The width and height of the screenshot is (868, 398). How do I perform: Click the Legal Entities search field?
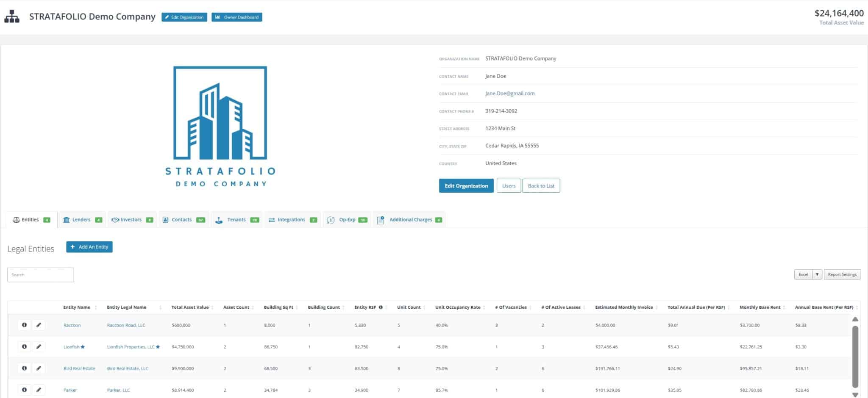tap(41, 275)
